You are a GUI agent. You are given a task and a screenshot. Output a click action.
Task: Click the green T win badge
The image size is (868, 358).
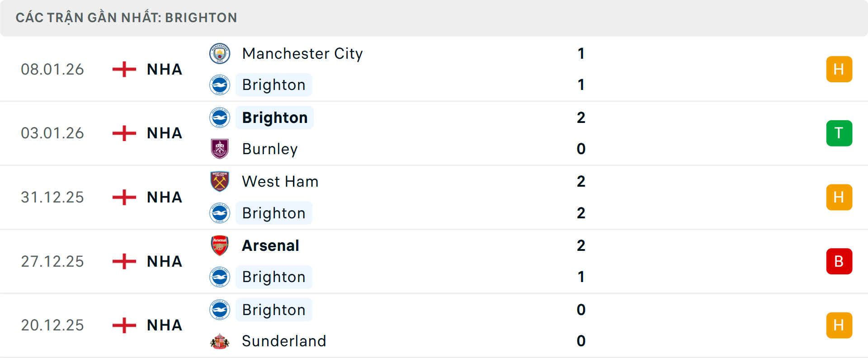839,133
